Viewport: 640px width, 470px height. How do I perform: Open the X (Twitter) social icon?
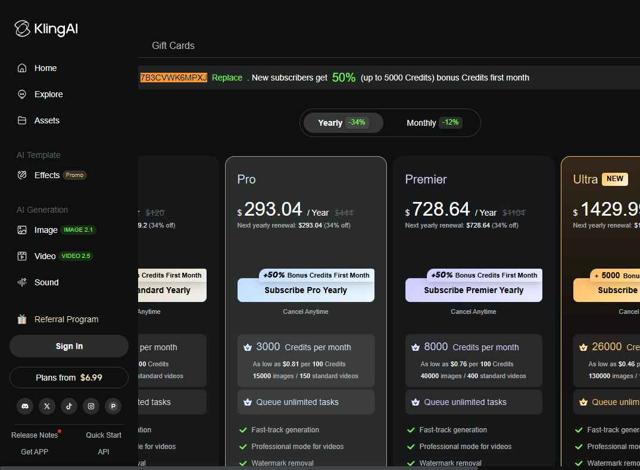pos(47,406)
